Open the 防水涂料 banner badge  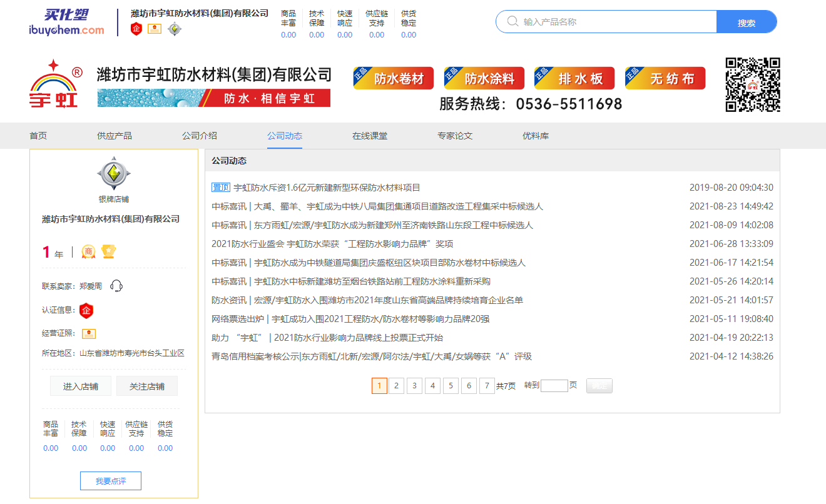(x=484, y=78)
